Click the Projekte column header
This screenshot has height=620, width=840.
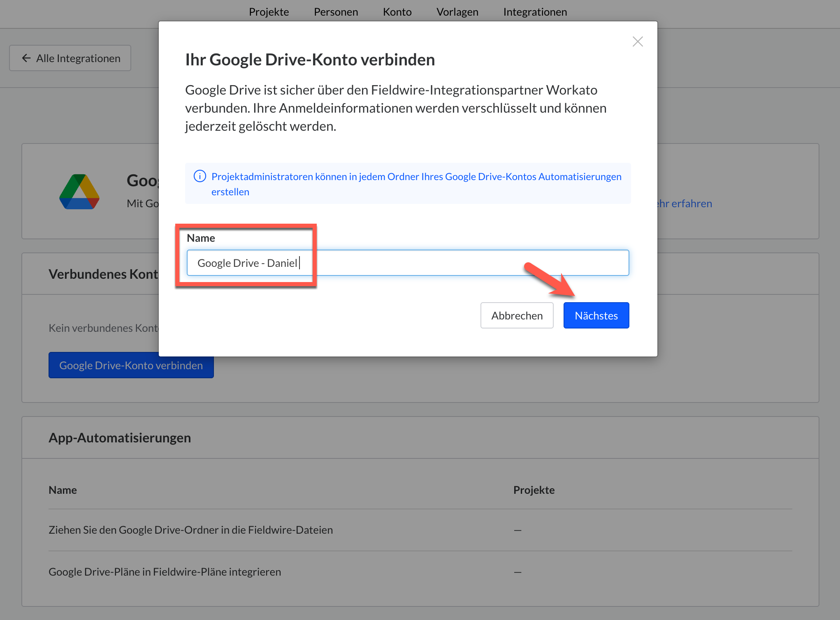pos(534,490)
